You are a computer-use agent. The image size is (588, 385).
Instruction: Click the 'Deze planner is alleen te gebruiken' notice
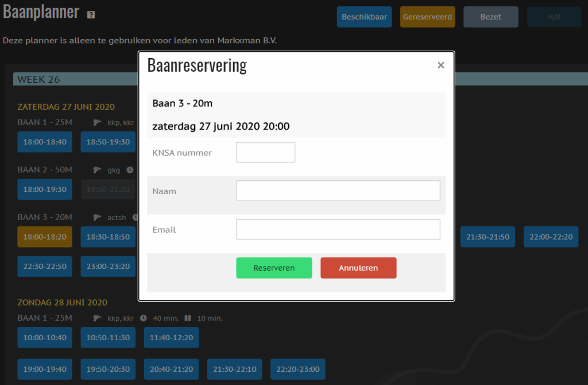(140, 41)
